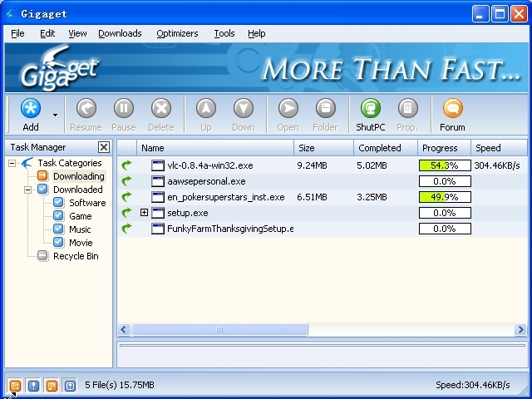Open the File menu
532x399 pixels.
pos(17,33)
